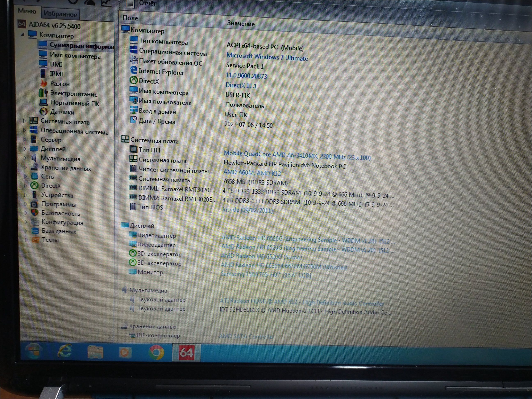Open the ATI Radeon HDMI audio link
This screenshot has width=532, height=399.
click(x=302, y=302)
